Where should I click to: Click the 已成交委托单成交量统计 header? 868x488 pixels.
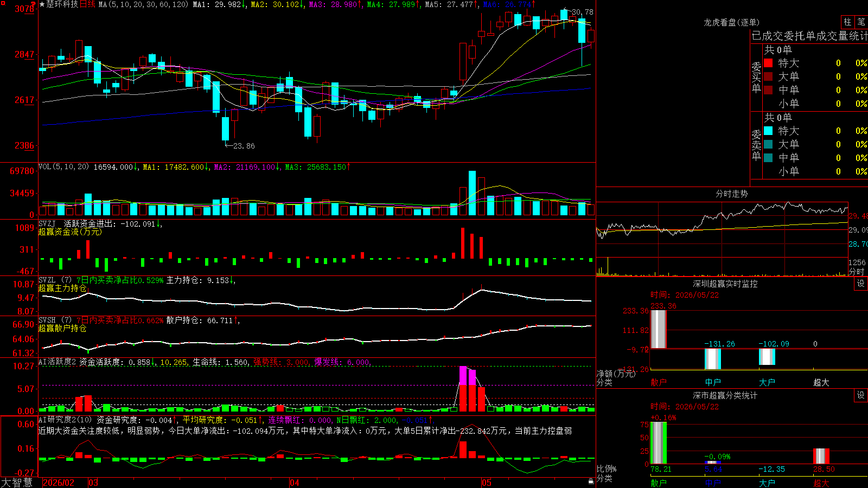coord(809,36)
